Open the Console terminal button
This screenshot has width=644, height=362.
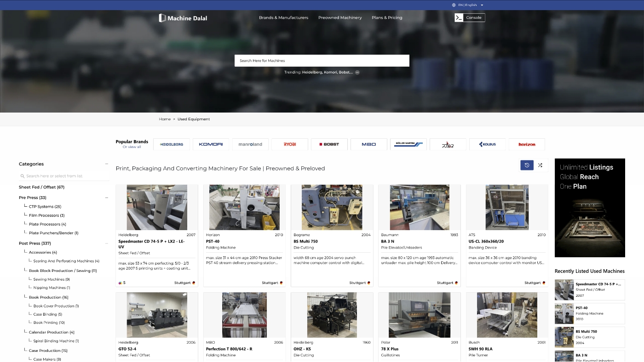[470, 17]
